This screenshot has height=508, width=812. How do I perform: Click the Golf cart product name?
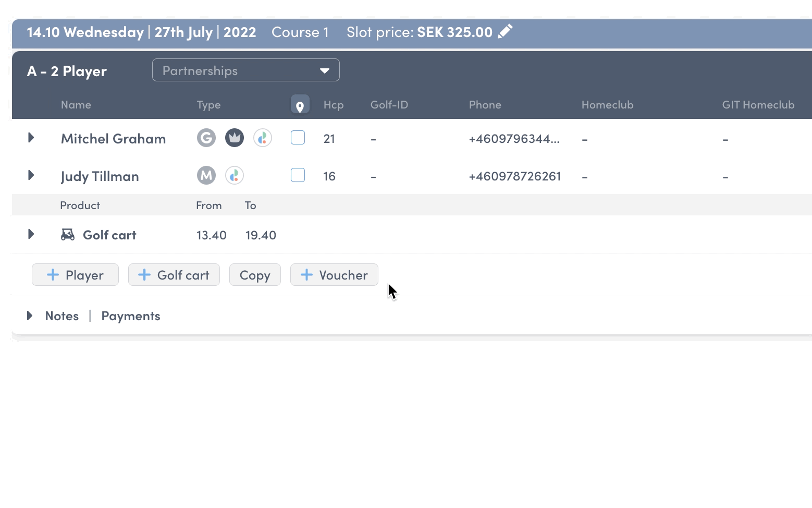coord(109,235)
